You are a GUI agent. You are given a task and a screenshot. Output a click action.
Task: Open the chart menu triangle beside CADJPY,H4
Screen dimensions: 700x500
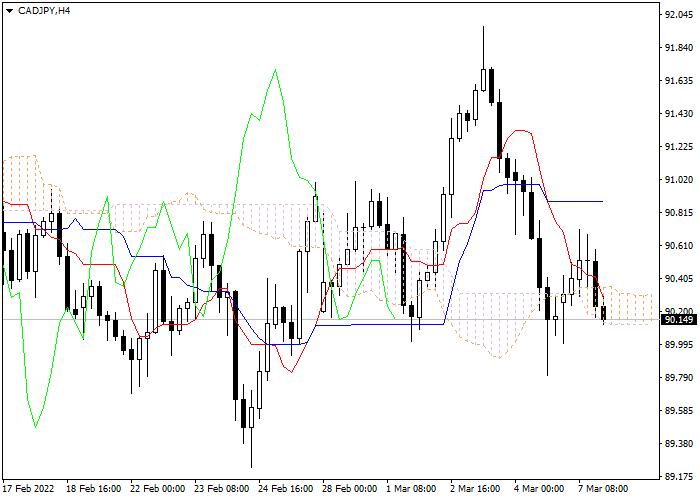9,11
